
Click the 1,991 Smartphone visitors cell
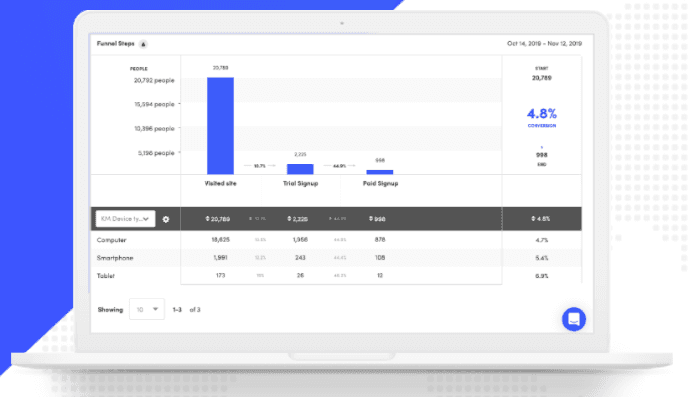(220, 257)
